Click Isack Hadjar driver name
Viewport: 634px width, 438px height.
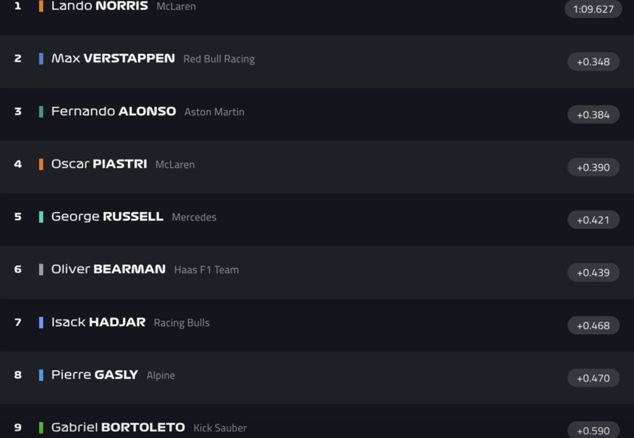pyautogui.click(x=98, y=322)
